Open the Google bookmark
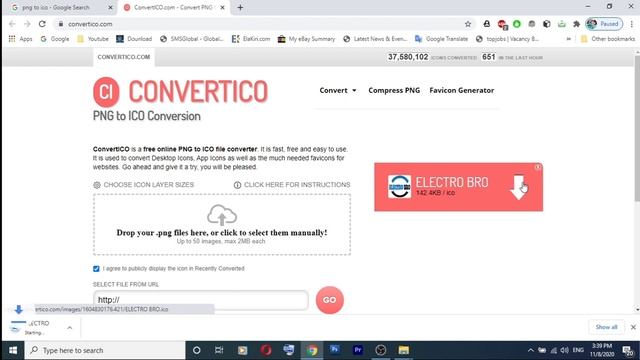 click(x=55, y=39)
